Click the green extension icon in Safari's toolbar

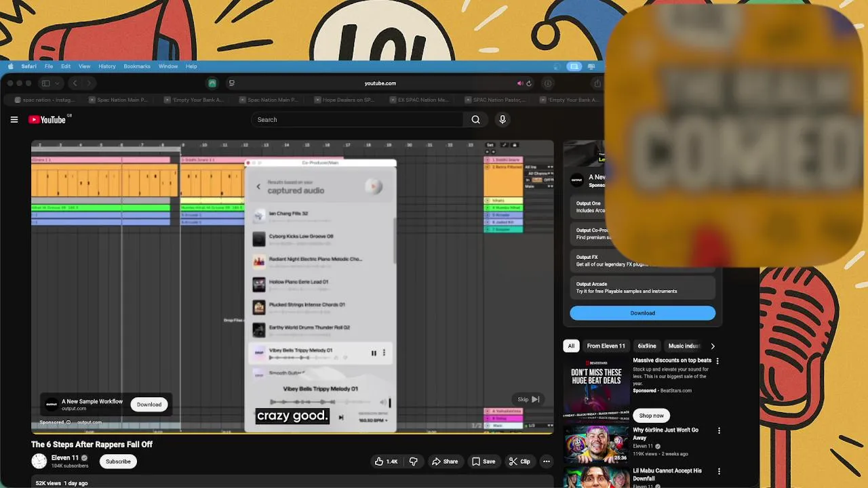tap(212, 83)
